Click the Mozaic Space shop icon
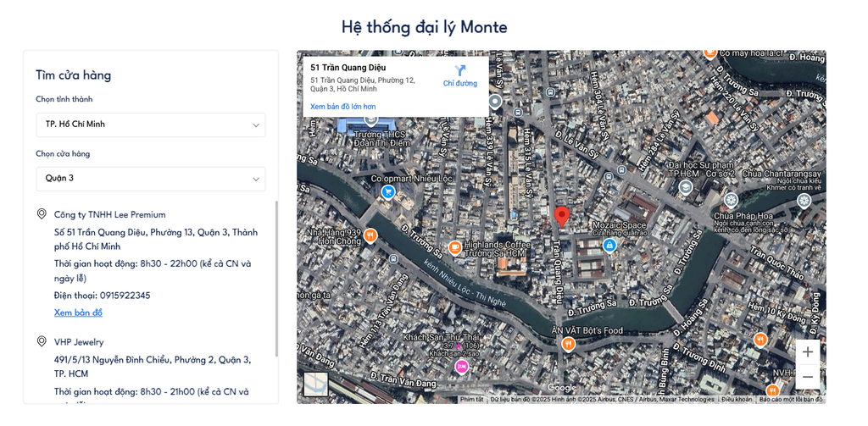 pos(609,245)
